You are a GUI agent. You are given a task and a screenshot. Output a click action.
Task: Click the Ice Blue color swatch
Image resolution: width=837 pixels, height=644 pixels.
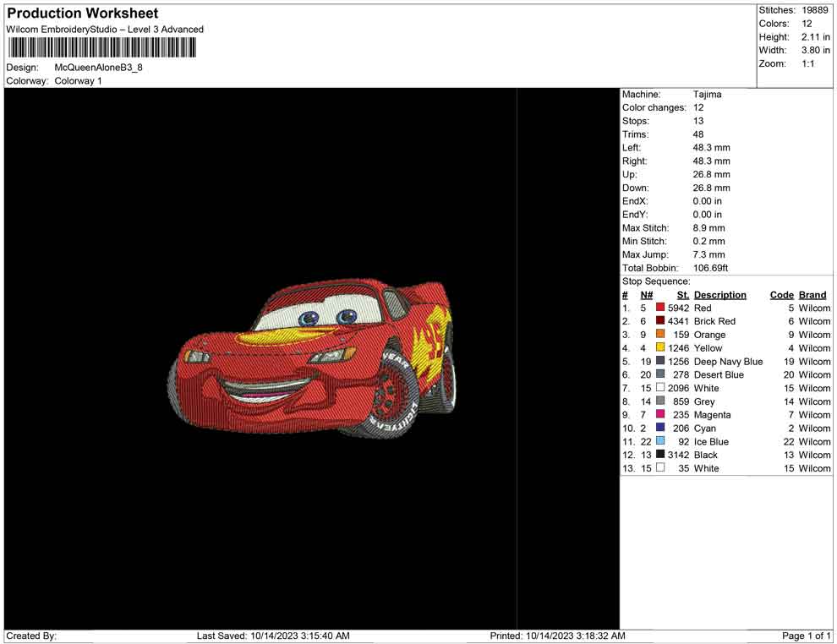(660, 442)
